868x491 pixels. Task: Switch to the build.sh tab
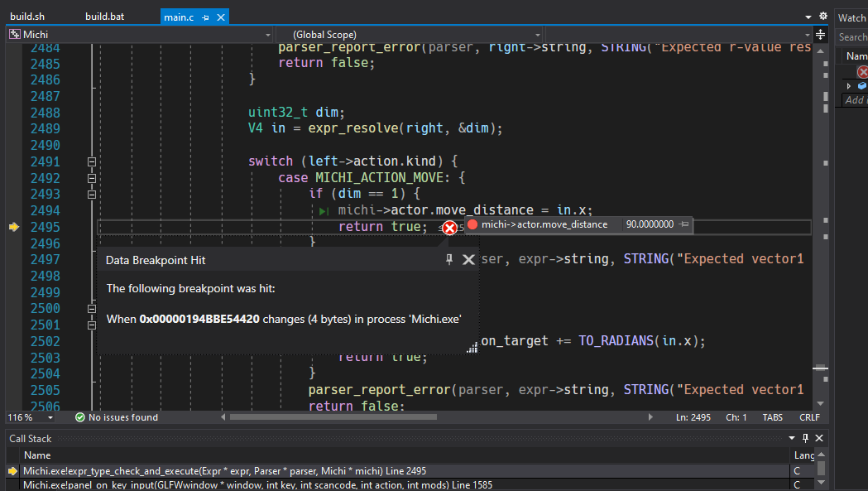[27, 17]
